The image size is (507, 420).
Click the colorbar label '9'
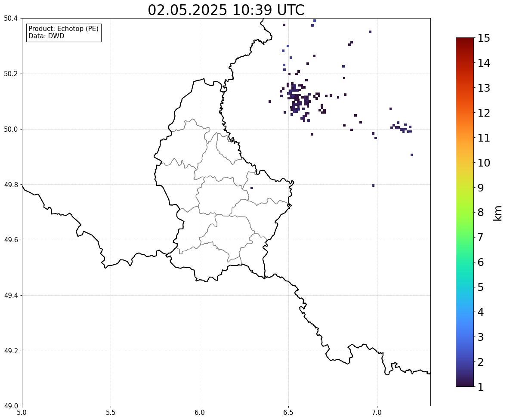pos(481,188)
